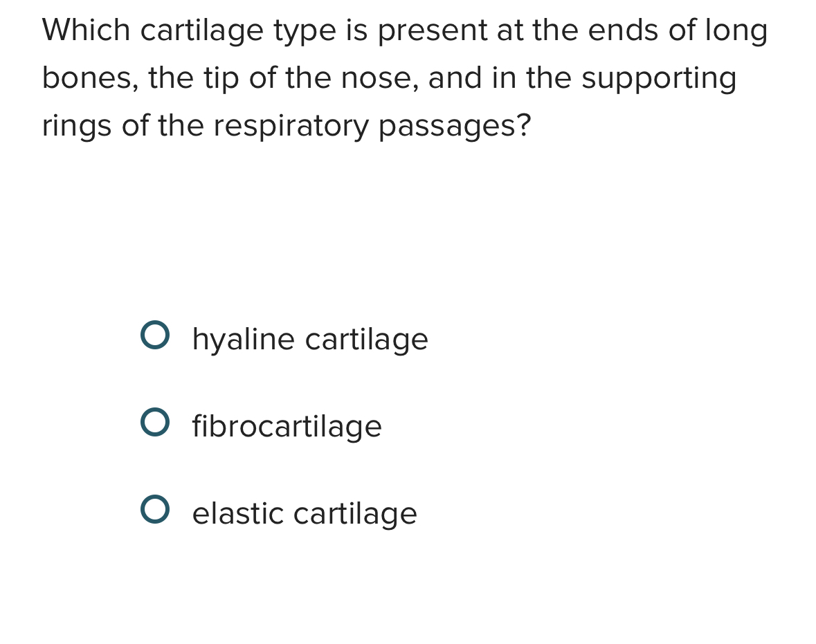
Task: Click the circle next to hyaline cartilage
Action: pyautogui.click(x=155, y=335)
